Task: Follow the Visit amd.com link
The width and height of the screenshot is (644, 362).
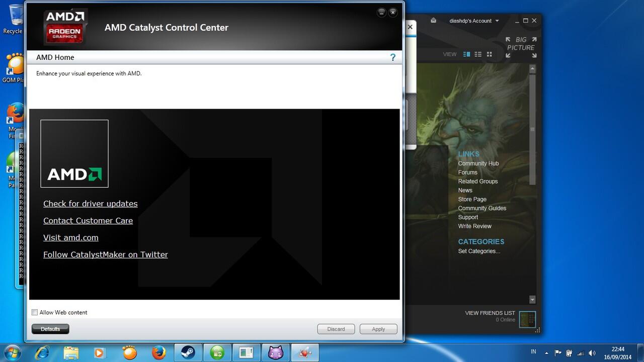Action: 71,237
